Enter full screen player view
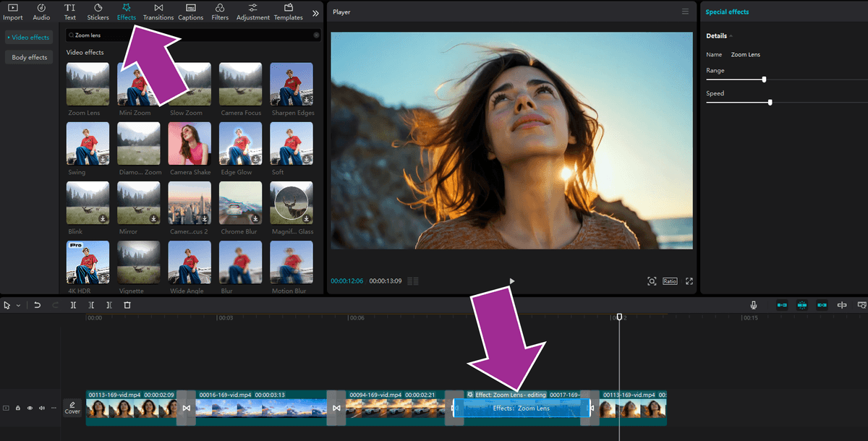The image size is (868, 441). (x=689, y=281)
